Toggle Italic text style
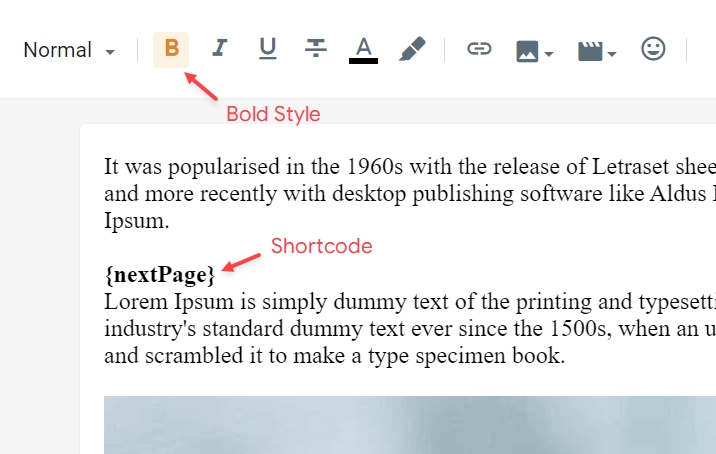 click(219, 49)
